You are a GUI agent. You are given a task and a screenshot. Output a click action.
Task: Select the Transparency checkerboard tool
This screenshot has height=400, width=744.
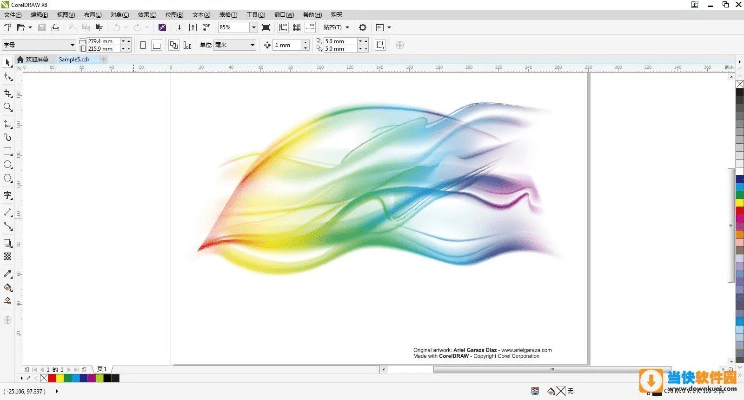8,256
